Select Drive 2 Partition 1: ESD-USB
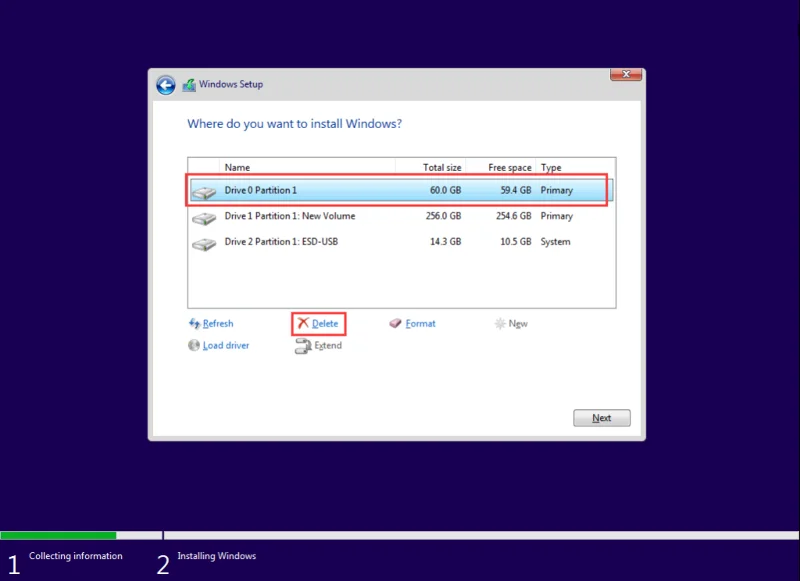This screenshot has width=800, height=581. (x=401, y=241)
